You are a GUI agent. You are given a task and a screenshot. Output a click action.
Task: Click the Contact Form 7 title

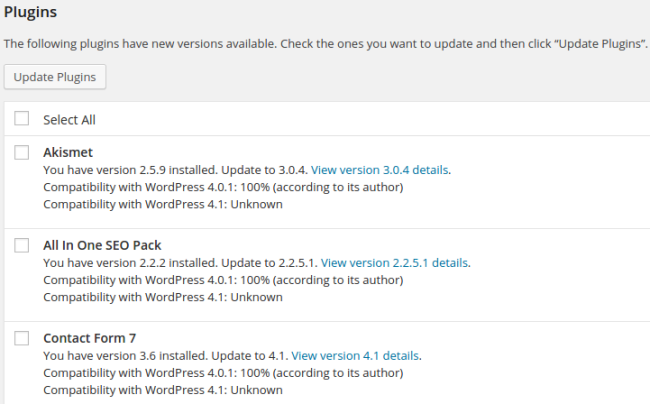[x=90, y=338]
